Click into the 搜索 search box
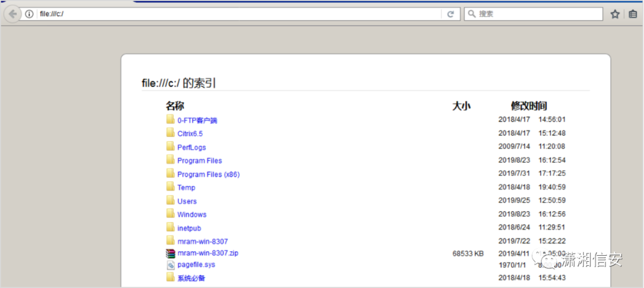Viewport: 644px width, 288px height. pos(534,14)
